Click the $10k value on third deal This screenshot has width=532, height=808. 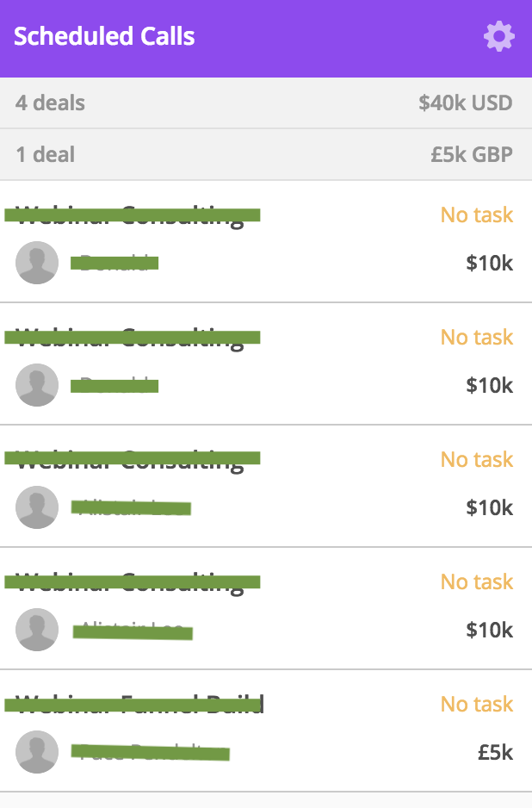[490, 507]
